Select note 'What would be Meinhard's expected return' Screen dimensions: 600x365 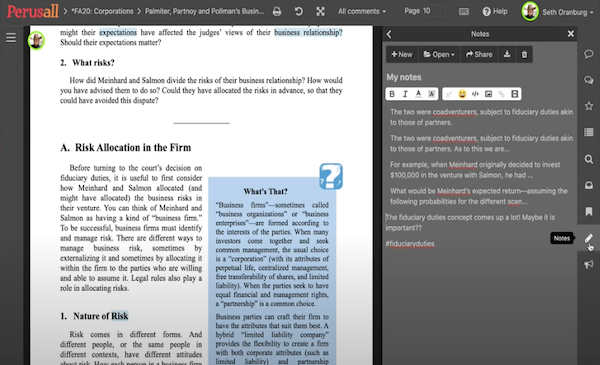479,196
